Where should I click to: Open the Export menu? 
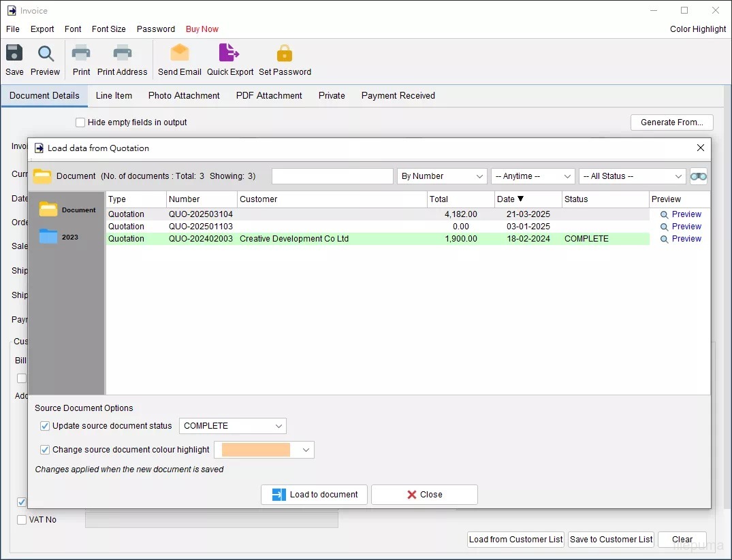click(42, 29)
